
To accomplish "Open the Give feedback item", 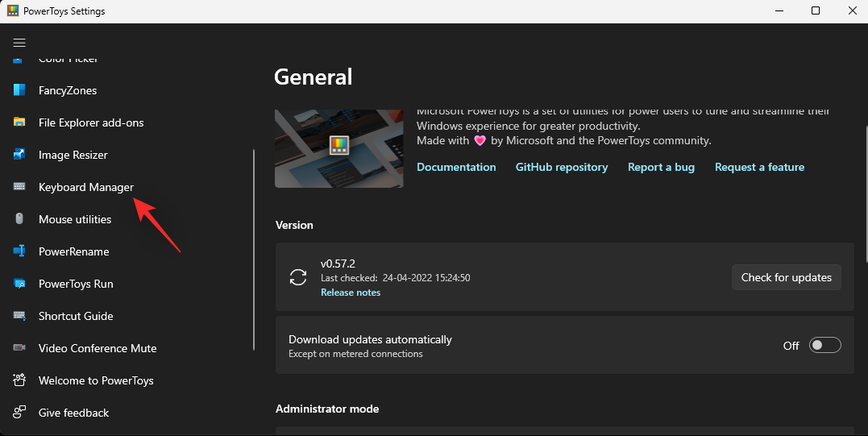I will (x=73, y=413).
